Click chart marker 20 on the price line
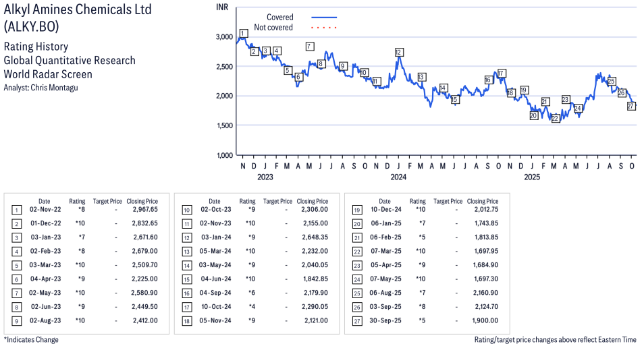This screenshot has width=644, height=344. [x=533, y=116]
